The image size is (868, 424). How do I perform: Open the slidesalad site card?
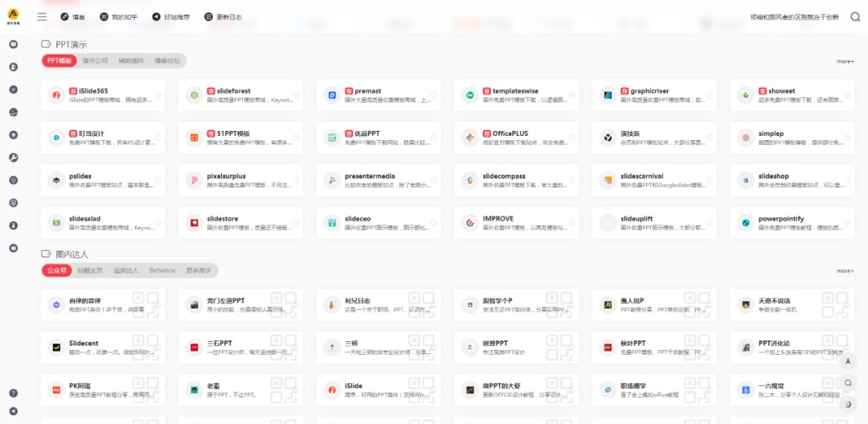pyautogui.click(x=103, y=223)
